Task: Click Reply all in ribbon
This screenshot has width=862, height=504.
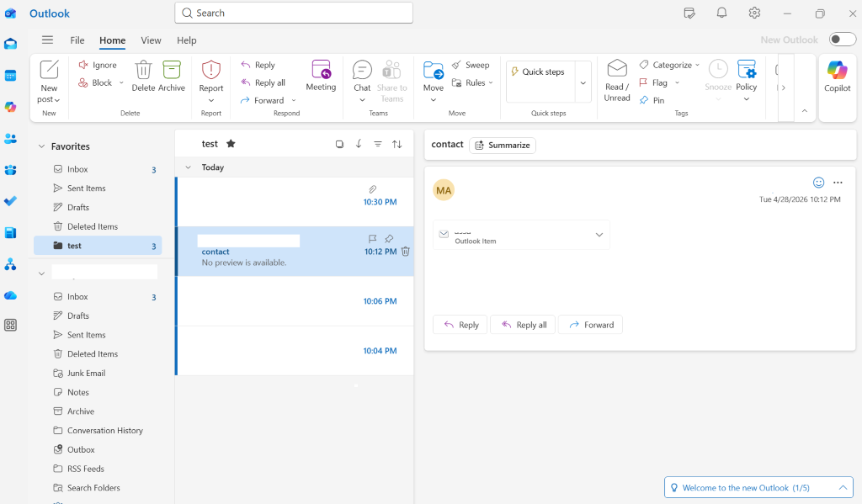Action: [263, 82]
